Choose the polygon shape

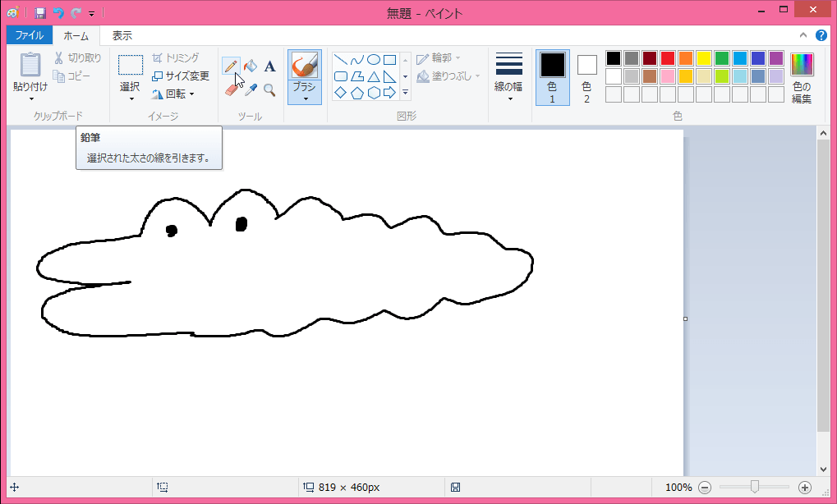357,76
